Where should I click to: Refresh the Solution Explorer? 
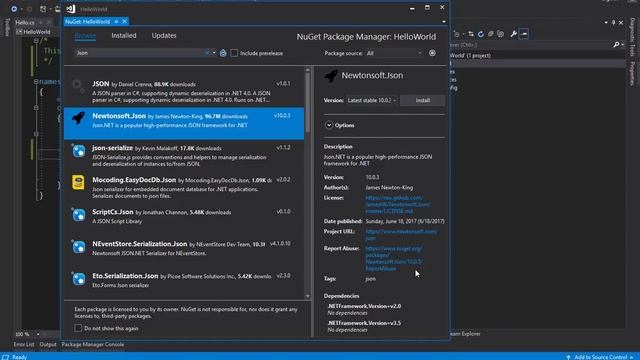pyautogui.click(x=481, y=34)
